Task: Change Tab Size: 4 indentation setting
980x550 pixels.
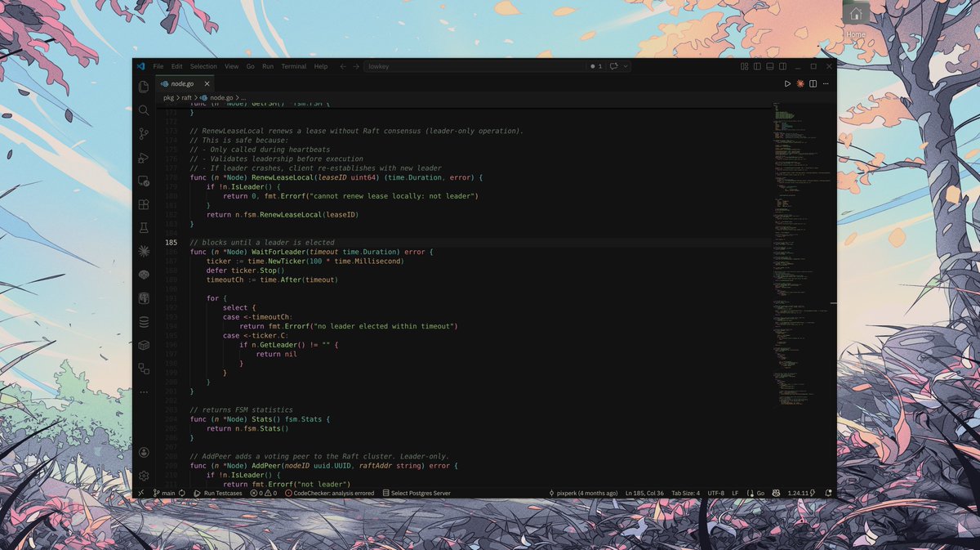Action: point(685,494)
